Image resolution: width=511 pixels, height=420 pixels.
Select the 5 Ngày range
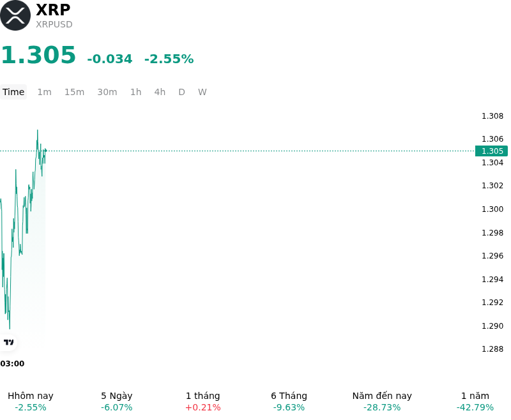(x=117, y=401)
